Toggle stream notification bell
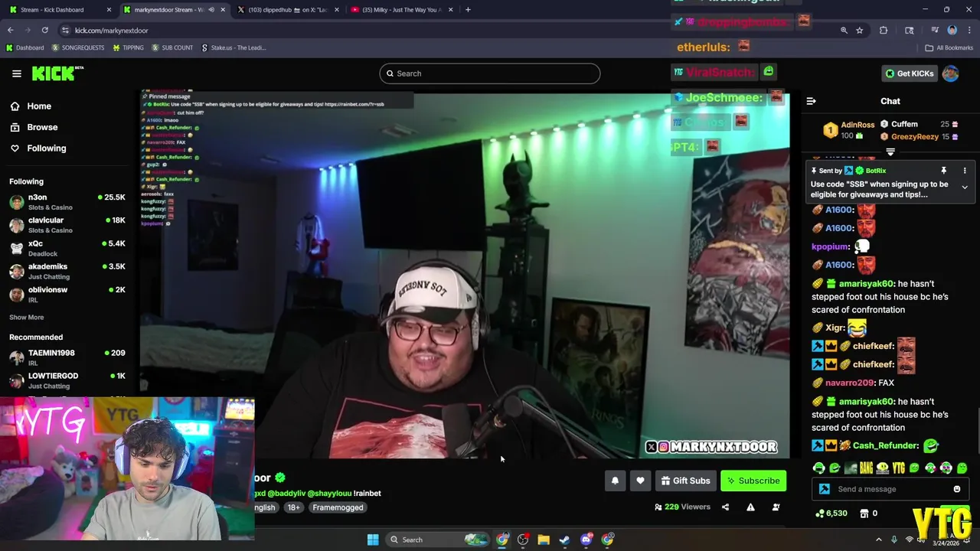This screenshot has width=980, height=551. pyautogui.click(x=615, y=481)
